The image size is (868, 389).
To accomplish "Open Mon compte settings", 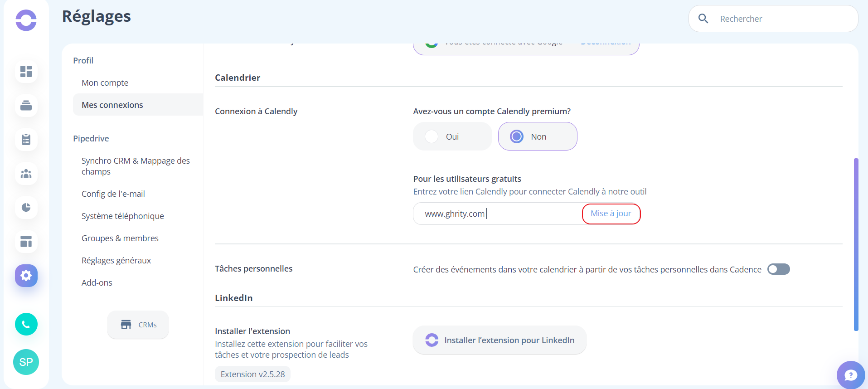I will [105, 83].
